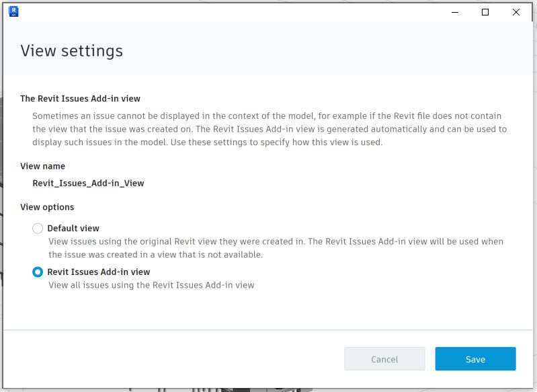The width and height of the screenshot is (537, 392).
Task: Click the introductory paragraph about issue display
Action: click(x=269, y=129)
